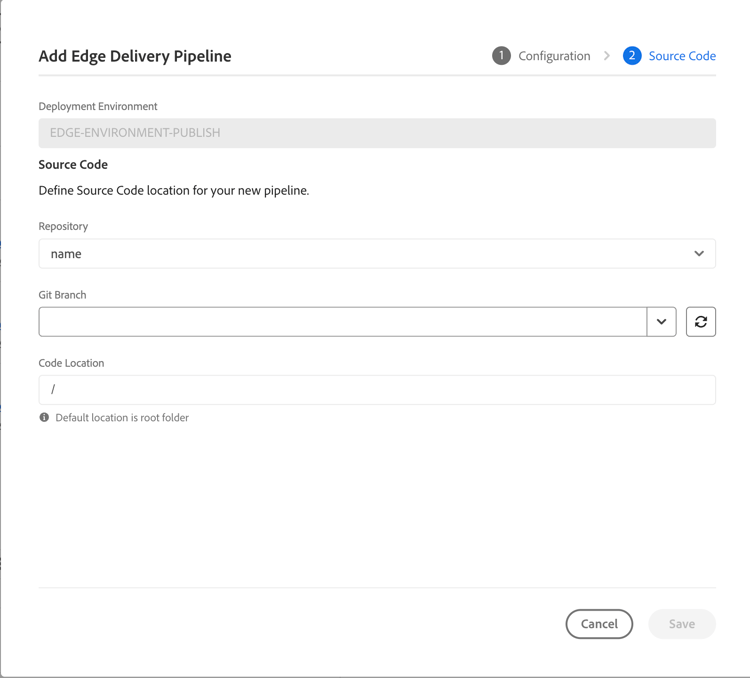Select the Repository picker showing "name"
This screenshot has height=678, width=750.
tap(360, 254)
